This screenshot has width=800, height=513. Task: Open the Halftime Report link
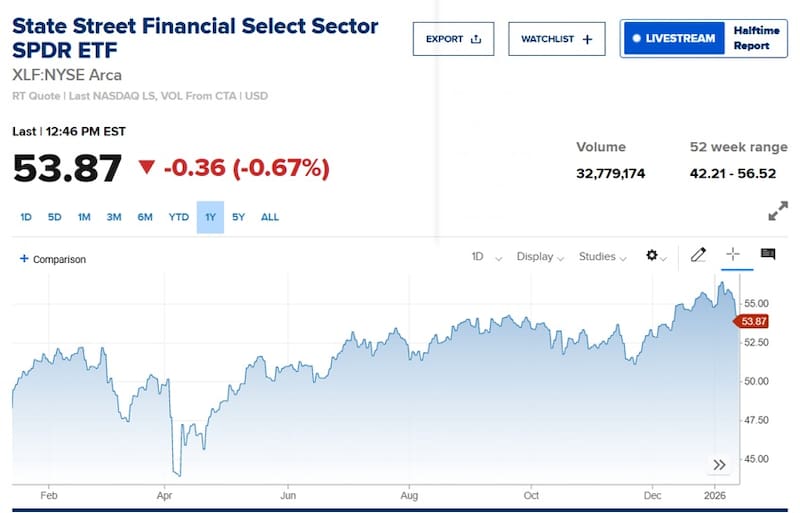click(751, 39)
